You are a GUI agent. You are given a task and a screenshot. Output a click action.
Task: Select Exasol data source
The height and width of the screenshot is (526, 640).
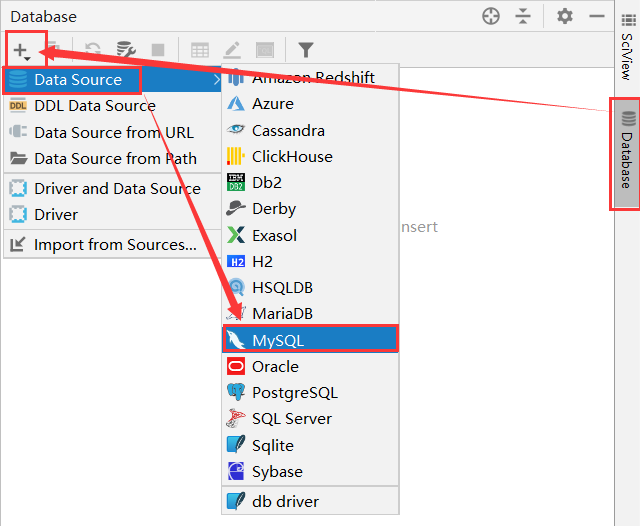(x=310, y=235)
